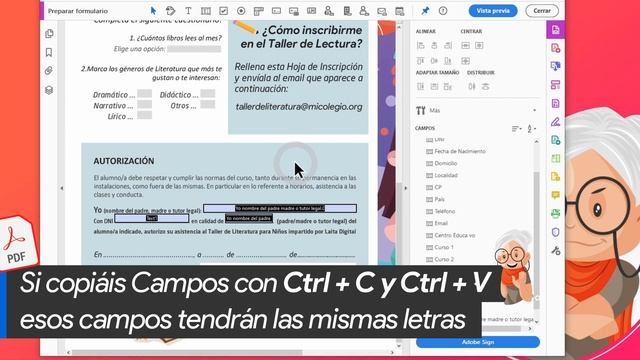Open the Fill and Sign pen icon
This screenshot has height=360, width=640.
click(556, 122)
